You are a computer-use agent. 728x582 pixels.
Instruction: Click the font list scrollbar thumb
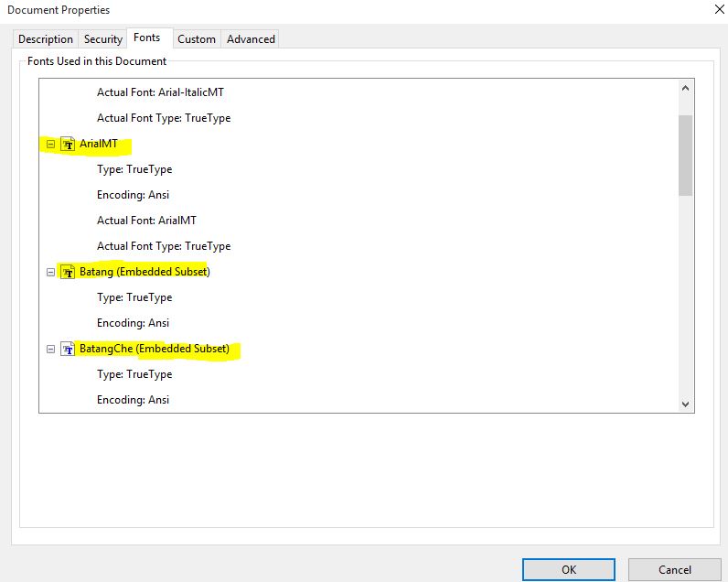(x=685, y=154)
